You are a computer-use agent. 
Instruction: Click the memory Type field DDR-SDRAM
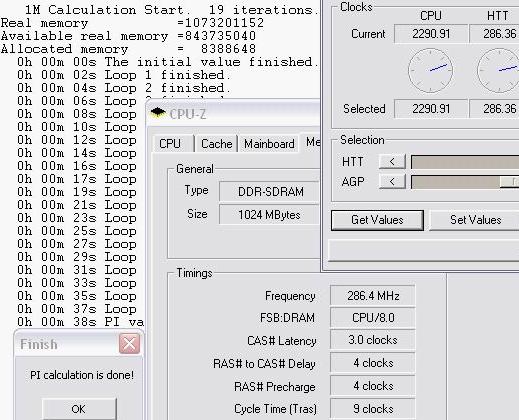tap(269, 192)
